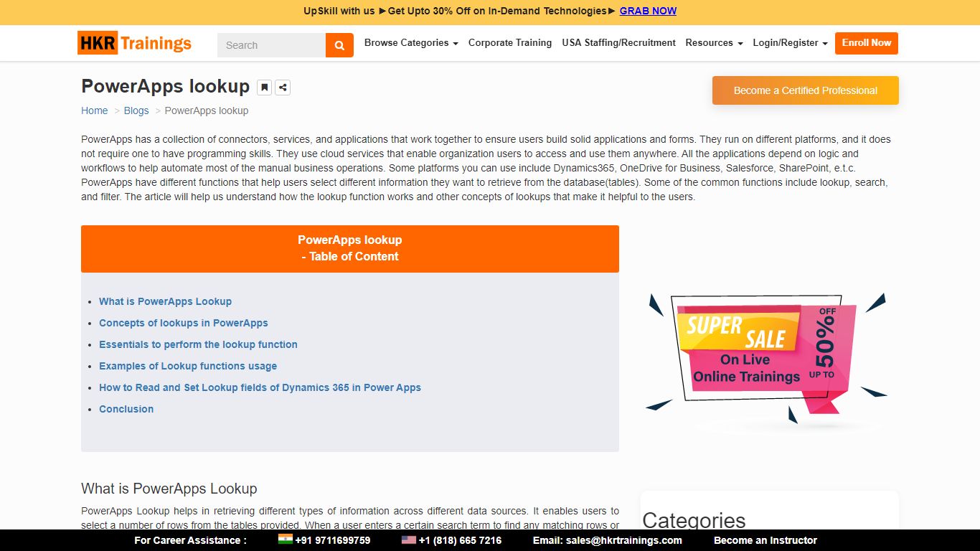Click the share icon next to title
Viewport: 980px width, 551px height.
pos(283,88)
